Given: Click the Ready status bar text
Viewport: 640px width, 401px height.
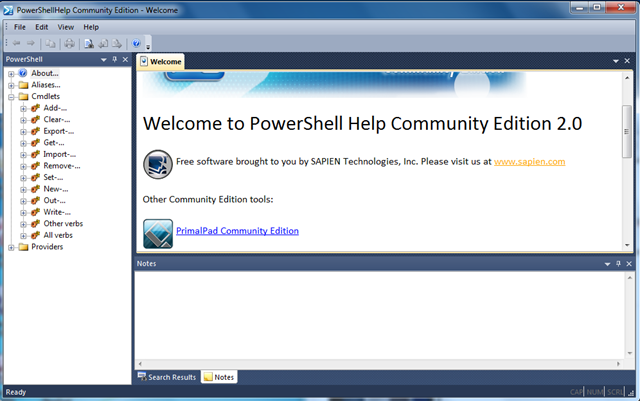Looking at the screenshot, I should click(x=16, y=392).
